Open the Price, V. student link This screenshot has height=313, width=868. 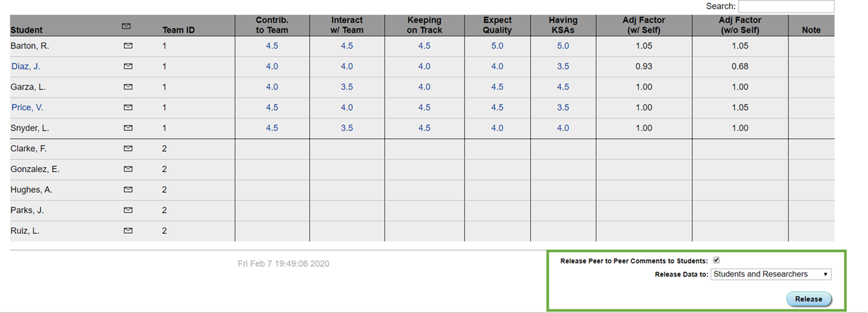[27, 107]
